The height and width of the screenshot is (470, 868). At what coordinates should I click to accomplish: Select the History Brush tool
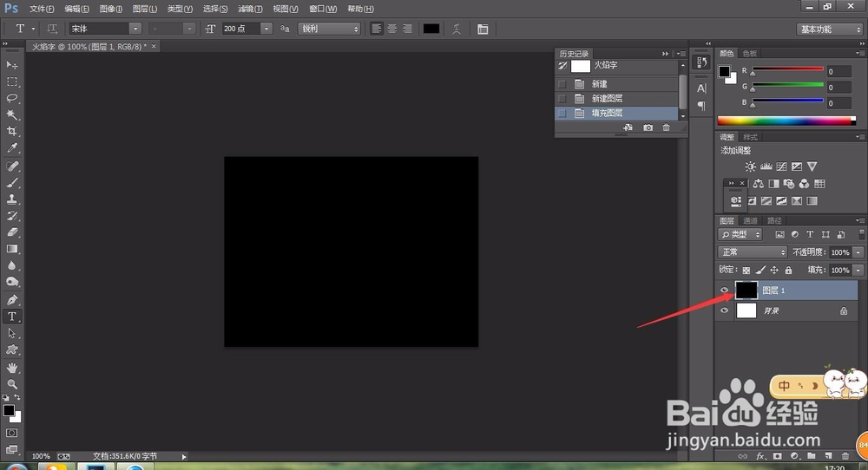[11, 216]
